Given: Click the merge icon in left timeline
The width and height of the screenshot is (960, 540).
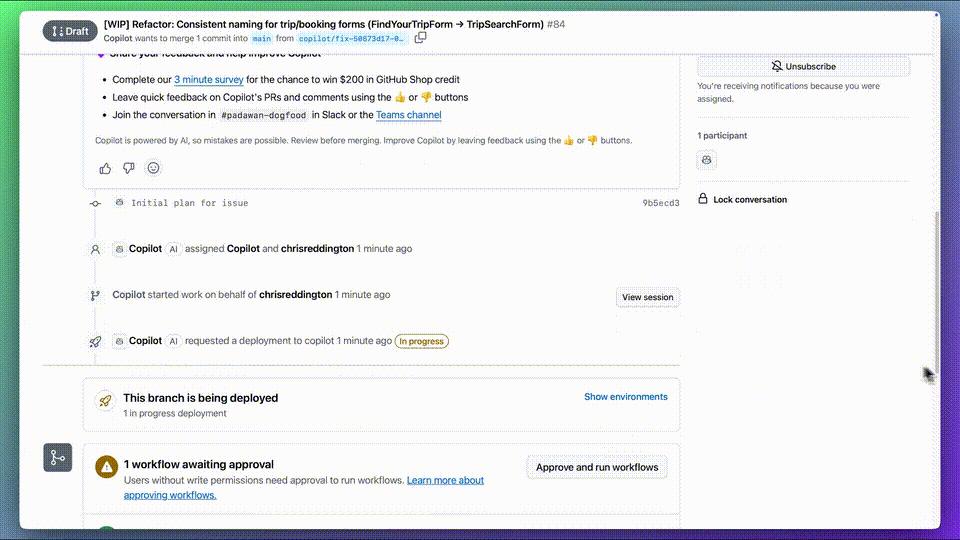Looking at the screenshot, I should (57, 458).
